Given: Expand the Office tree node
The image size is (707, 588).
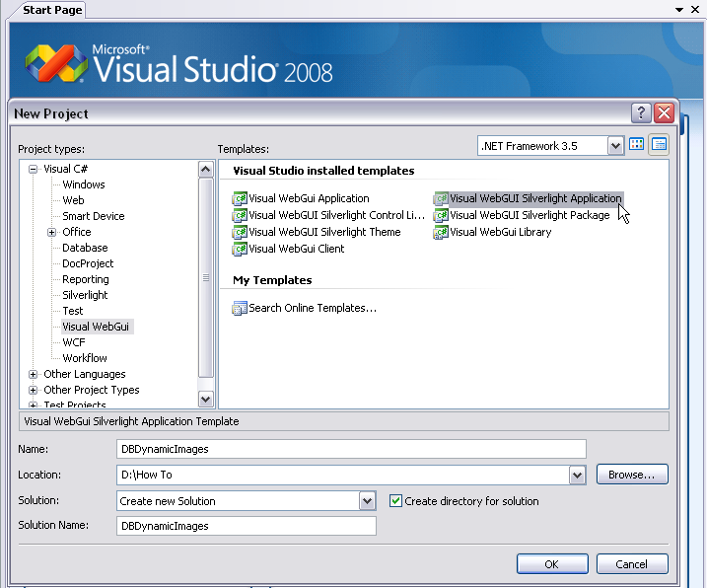Looking at the screenshot, I should pyautogui.click(x=52, y=233).
